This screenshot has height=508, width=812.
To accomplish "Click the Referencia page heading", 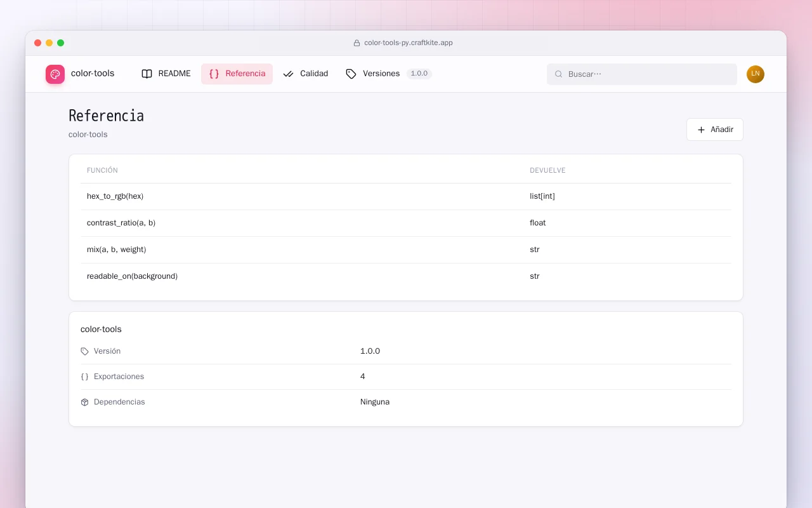I will pyautogui.click(x=106, y=116).
